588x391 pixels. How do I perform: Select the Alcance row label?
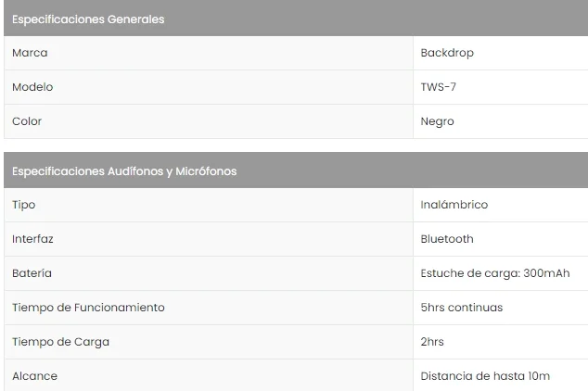(34, 376)
